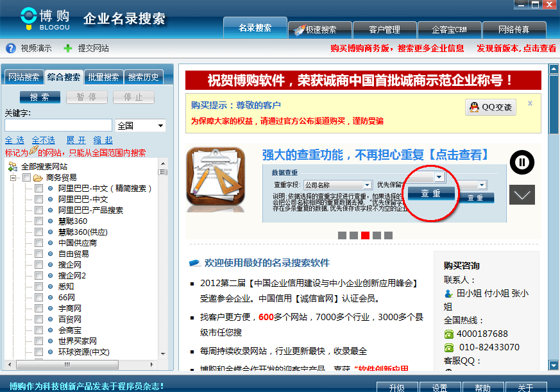Click the bullet icon of 中国供应商
Screen dimensions: 560x392
tap(51, 243)
